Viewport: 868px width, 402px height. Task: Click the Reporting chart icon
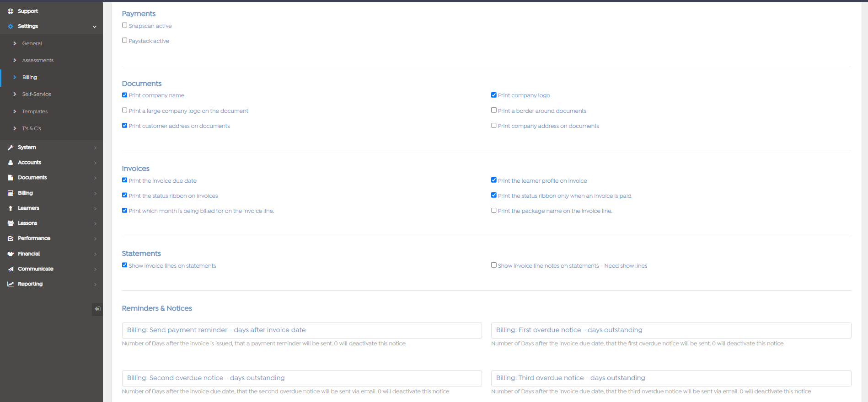(11, 284)
